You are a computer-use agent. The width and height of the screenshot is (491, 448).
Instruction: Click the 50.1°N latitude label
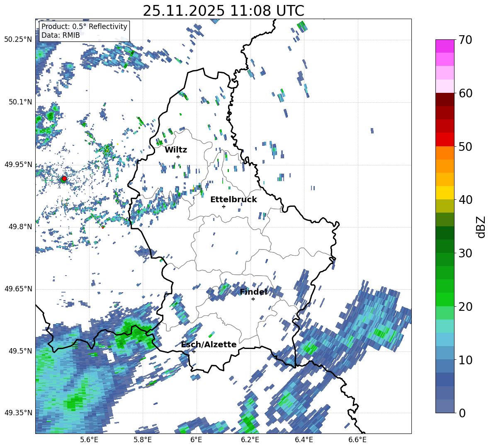point(20,102)
